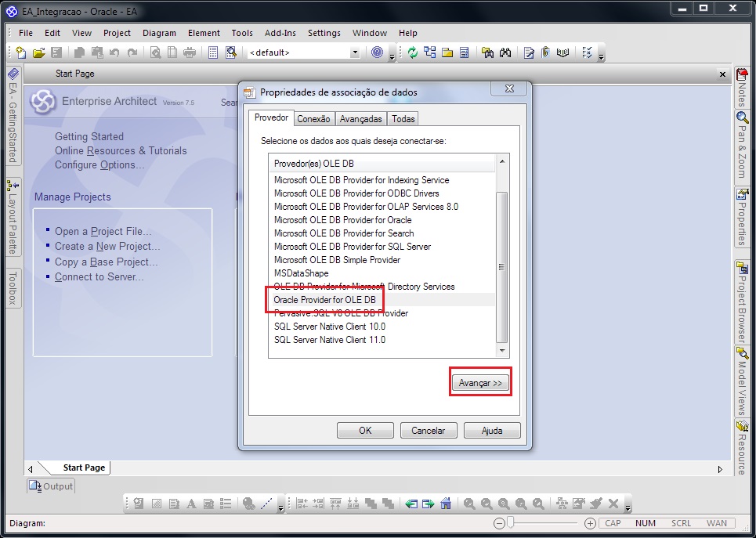The image size is (756, 538).
Task: Click the Redo arrow in the toolbar
Action: [132, 52]
